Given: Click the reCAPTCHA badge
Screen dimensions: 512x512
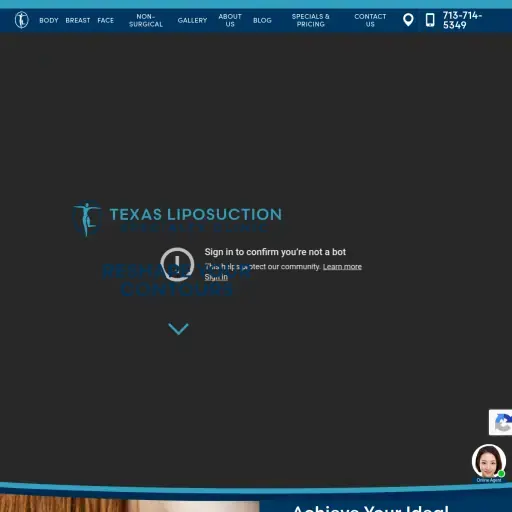Looking at the screenshot, I should (500, 422).
